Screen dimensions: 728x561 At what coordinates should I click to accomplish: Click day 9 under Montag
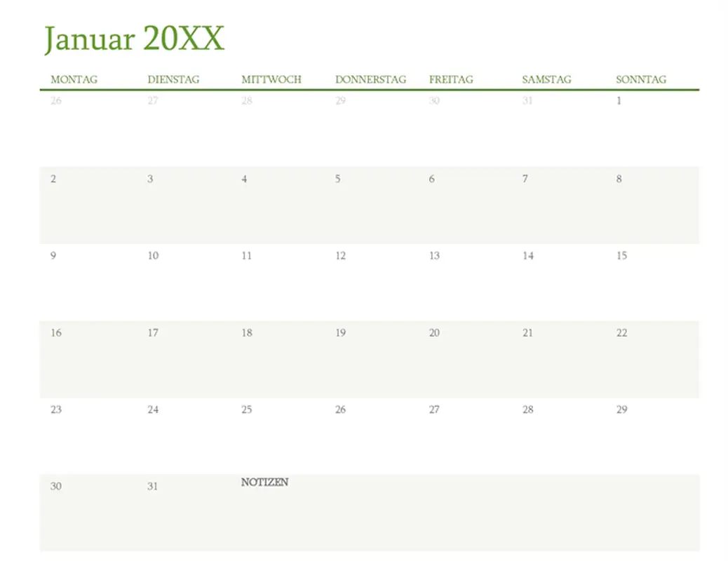(x=53, y=255)
